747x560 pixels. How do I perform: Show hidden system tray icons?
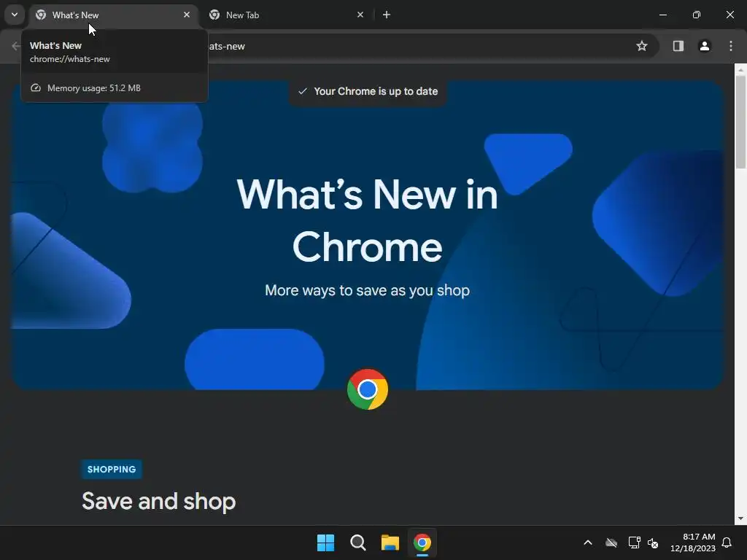coord(588,542)
